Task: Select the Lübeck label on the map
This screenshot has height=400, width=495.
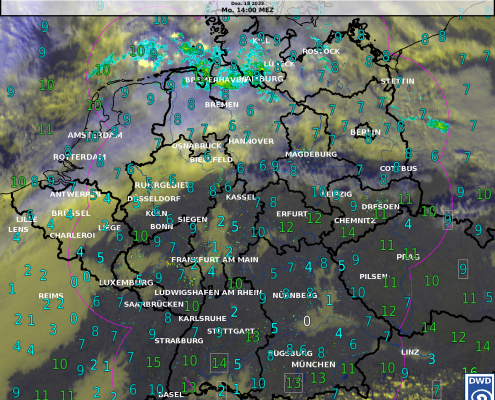Action: coord(279,64)
